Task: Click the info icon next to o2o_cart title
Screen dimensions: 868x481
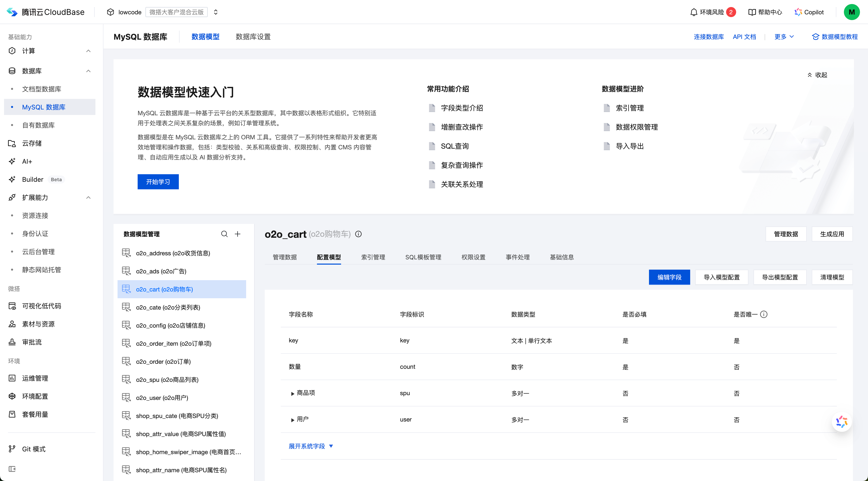Action: click(x=358, y=234)
